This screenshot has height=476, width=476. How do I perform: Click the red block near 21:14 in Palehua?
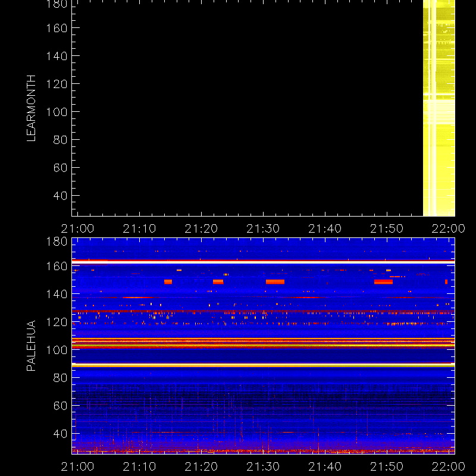(x=168, y=281)
